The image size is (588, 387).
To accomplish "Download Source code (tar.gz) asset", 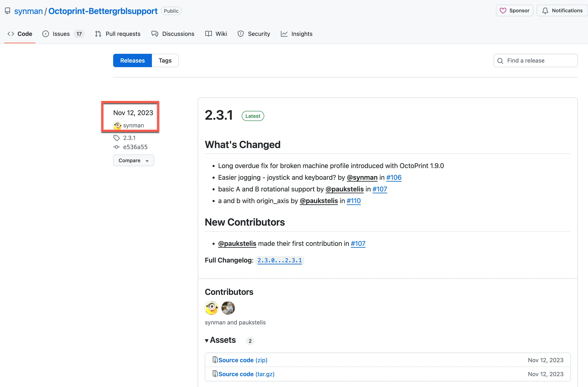I will (246, 374).
